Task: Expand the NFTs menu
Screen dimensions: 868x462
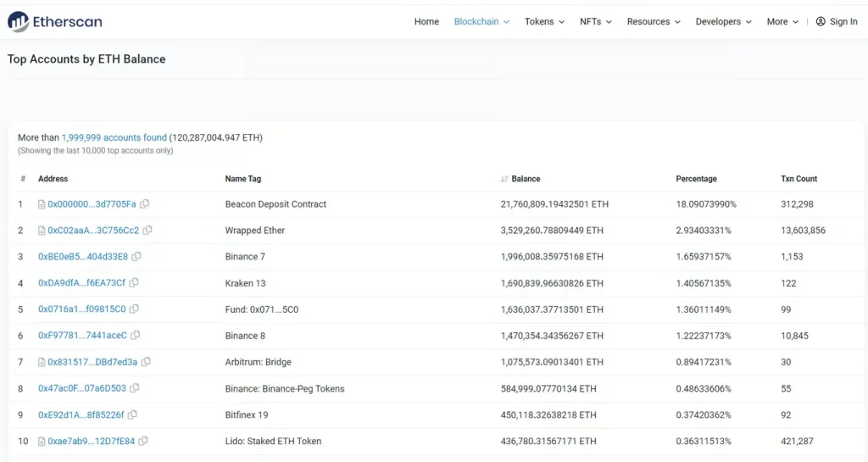Action: [596, 21]
